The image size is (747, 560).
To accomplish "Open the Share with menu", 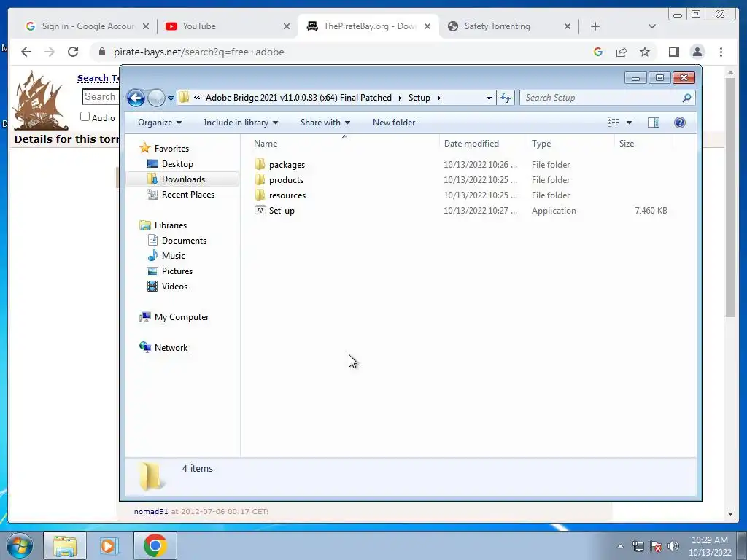I will point(325,122).
